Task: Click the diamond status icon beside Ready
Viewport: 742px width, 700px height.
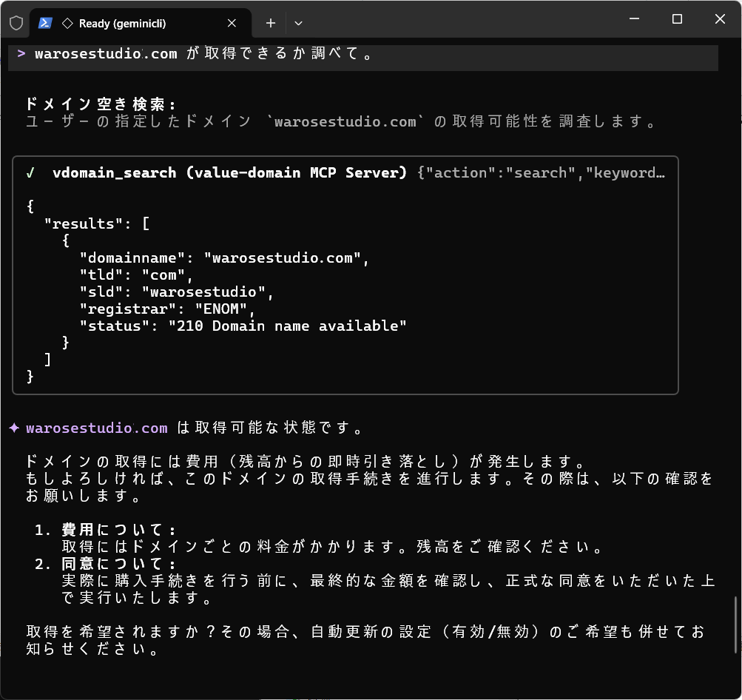Action: click(67, 23)
